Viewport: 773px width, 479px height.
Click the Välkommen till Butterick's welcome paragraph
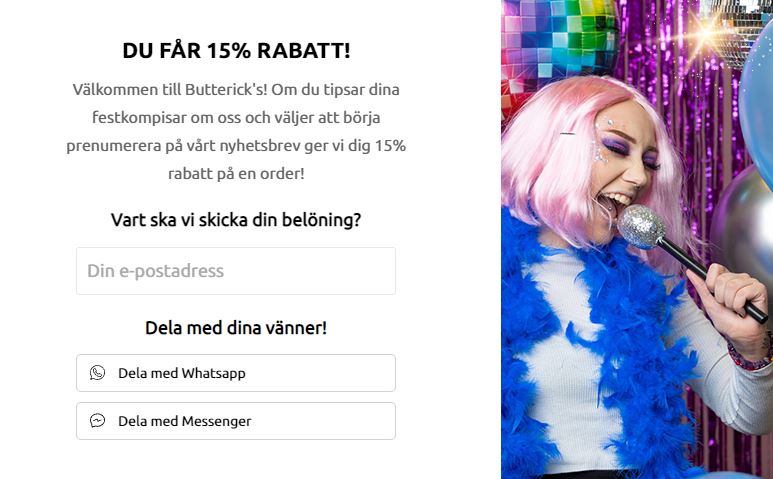pyautogui.click(x=236, y=132)
